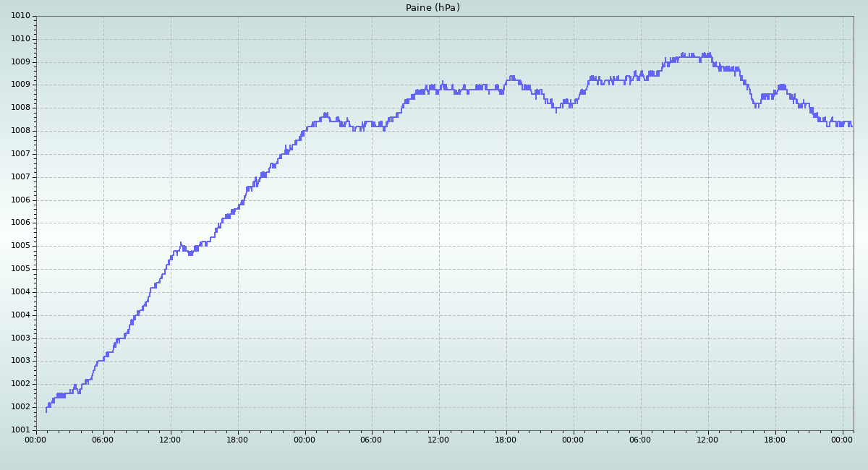
Task: Click the topmost 1010 y-axis label
Action: (21, 16)
